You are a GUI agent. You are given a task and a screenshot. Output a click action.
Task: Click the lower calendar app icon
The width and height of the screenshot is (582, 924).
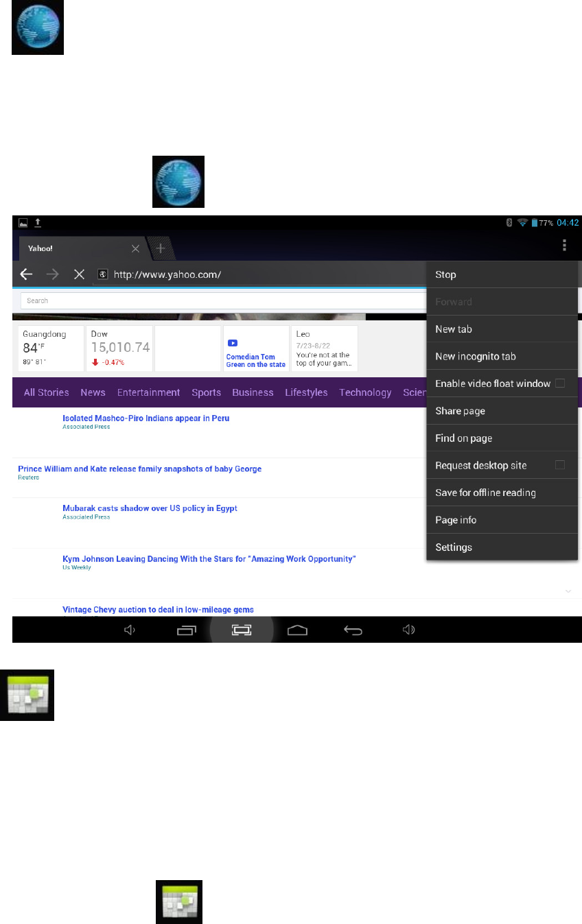tap(179, 903)
